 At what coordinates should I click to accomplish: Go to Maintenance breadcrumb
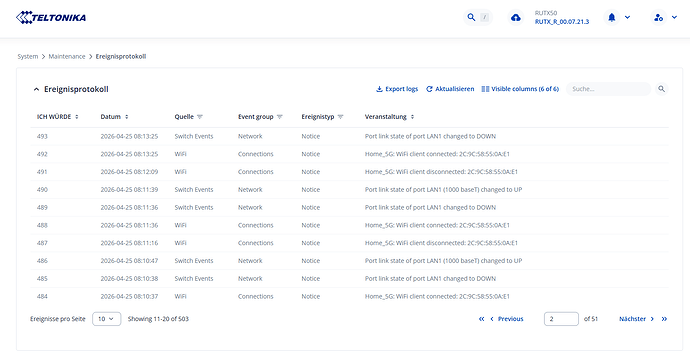67,56
